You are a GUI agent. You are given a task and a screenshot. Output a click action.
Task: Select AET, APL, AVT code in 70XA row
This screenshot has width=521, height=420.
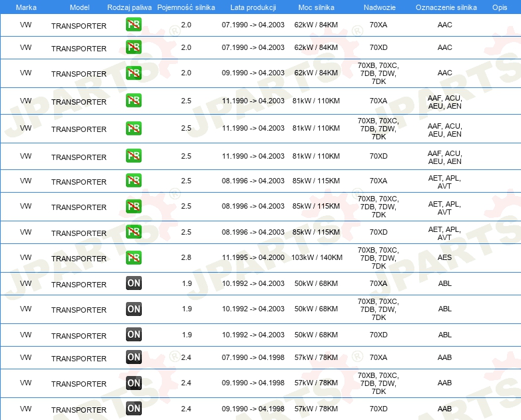point(444,182)
